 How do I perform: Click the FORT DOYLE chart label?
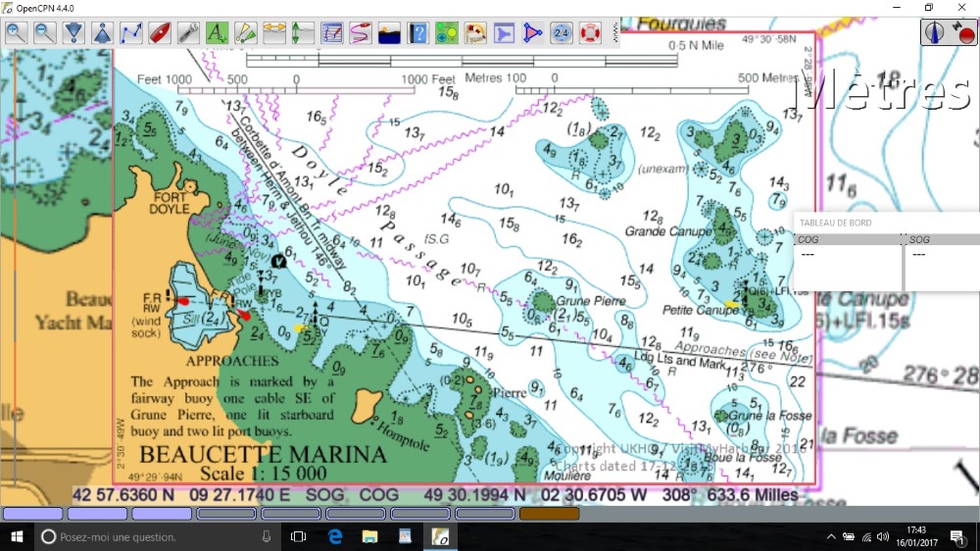pos(170,203)
